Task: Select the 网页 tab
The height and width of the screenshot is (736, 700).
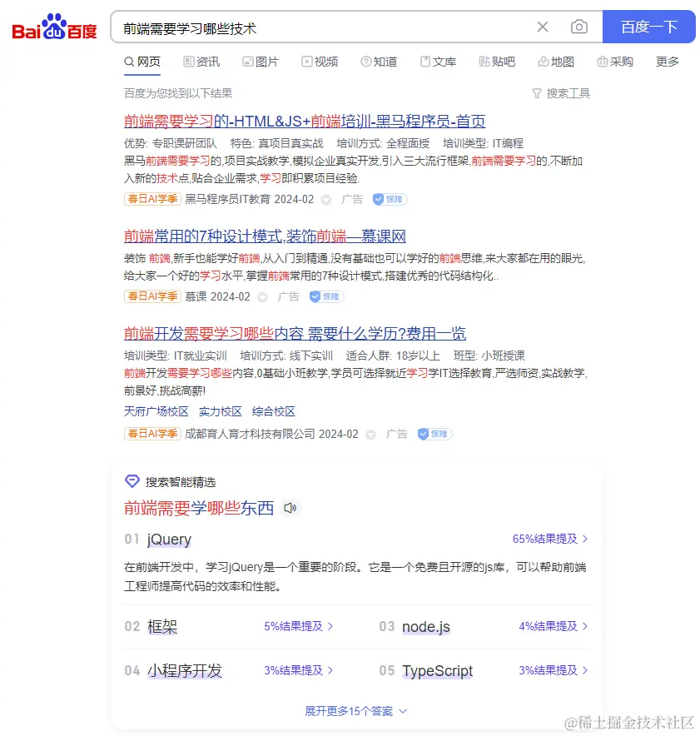Action: (x=142, y=62)
